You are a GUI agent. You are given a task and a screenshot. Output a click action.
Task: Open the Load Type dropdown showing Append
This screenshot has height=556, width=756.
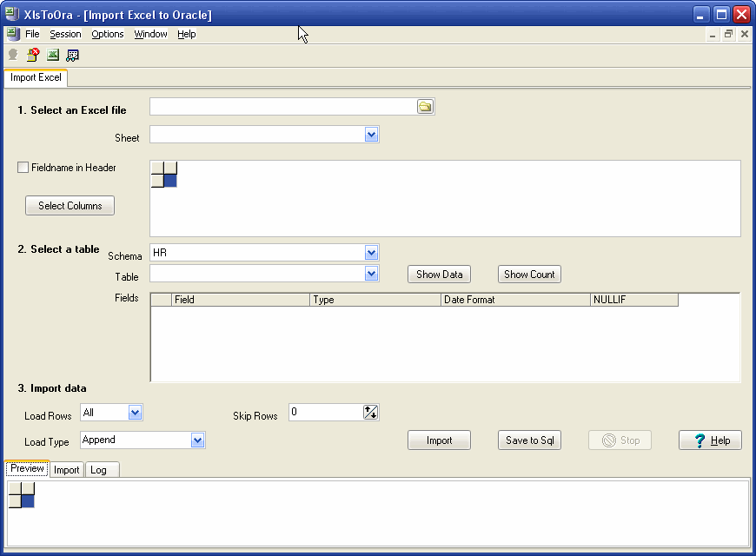tap(197, 440)
